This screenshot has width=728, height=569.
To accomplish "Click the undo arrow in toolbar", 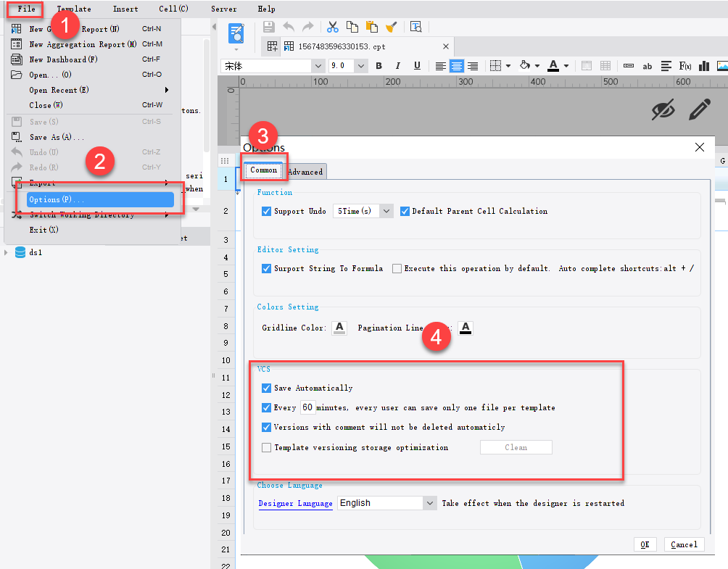I will (x=289, y=27).
